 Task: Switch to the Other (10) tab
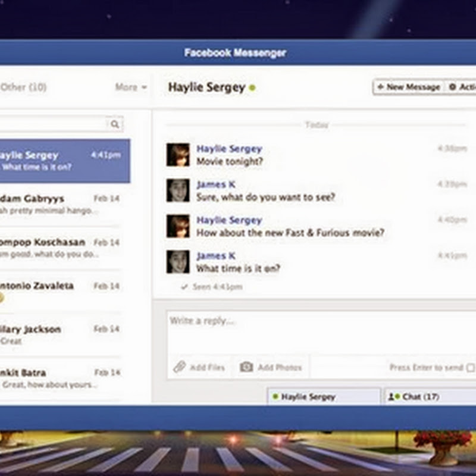23,87
